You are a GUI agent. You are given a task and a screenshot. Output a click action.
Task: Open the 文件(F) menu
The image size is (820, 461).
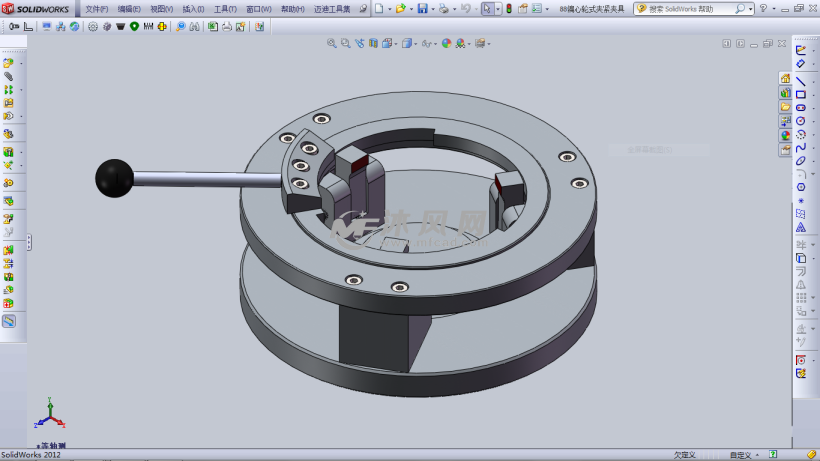tap(97, 9)
